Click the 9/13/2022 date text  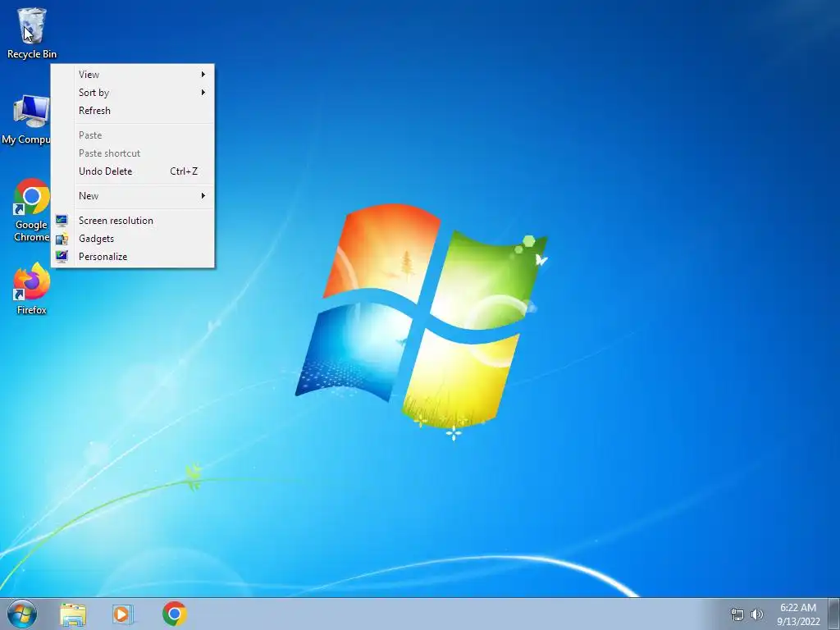(798, 622)
